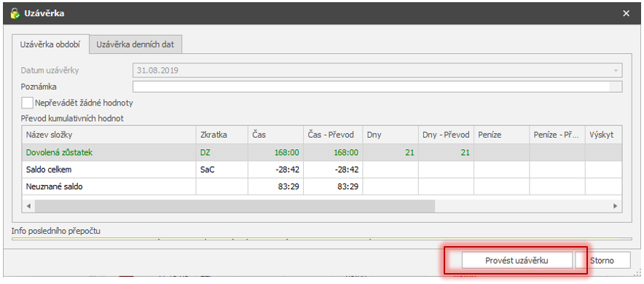Image resolution: width=644 pixels, height=284 pixels.
Task: Click the Storno button
Action: pos(602,260)
